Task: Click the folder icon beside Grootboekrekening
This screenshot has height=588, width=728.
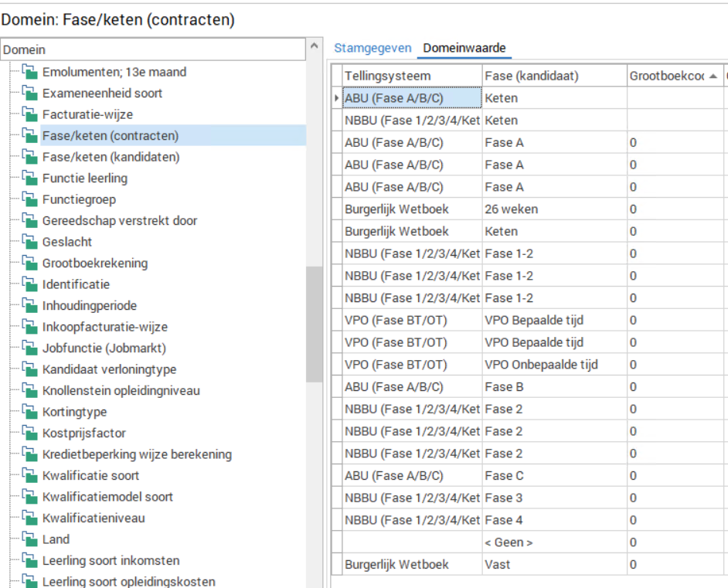Action: [x=30, y=263]
